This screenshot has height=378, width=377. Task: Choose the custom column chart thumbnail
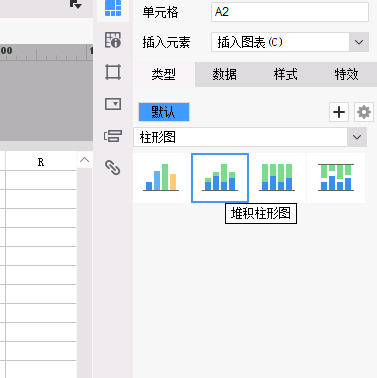click(x=336, y=178)
